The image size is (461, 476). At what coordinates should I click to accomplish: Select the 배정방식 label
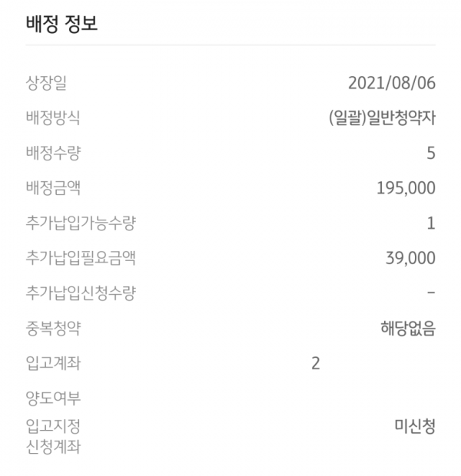[53, 117]
